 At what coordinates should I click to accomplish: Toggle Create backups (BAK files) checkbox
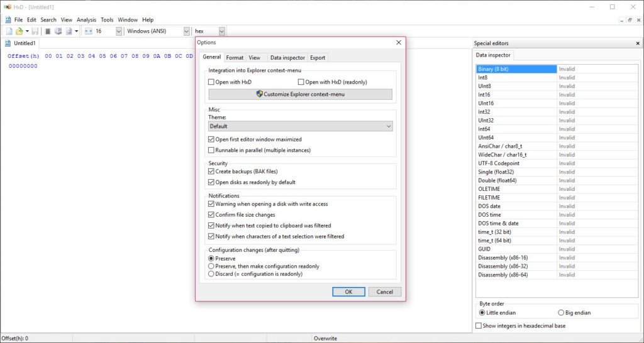tap(211, 171)
